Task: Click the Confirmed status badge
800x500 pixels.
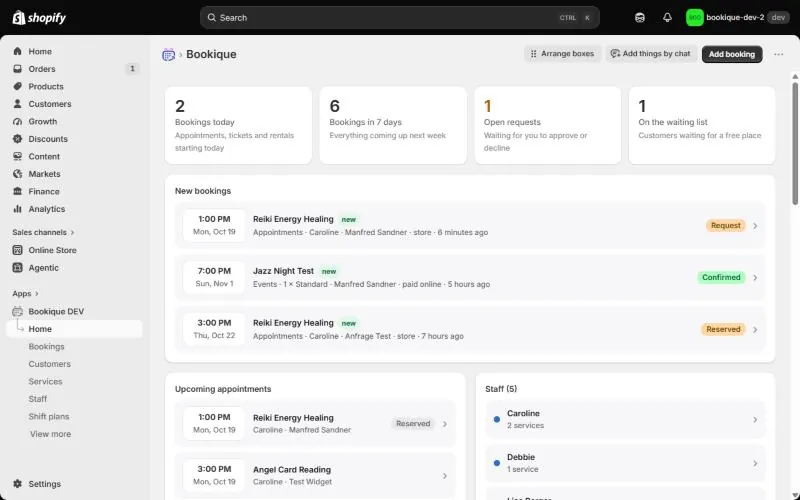Action: click(721, 278)
